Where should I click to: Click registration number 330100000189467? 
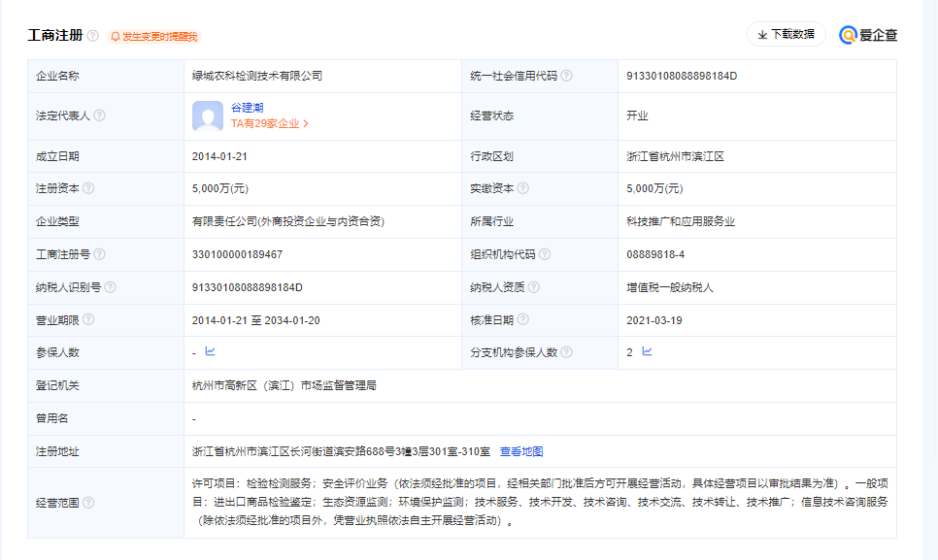(x=237, y=254)
